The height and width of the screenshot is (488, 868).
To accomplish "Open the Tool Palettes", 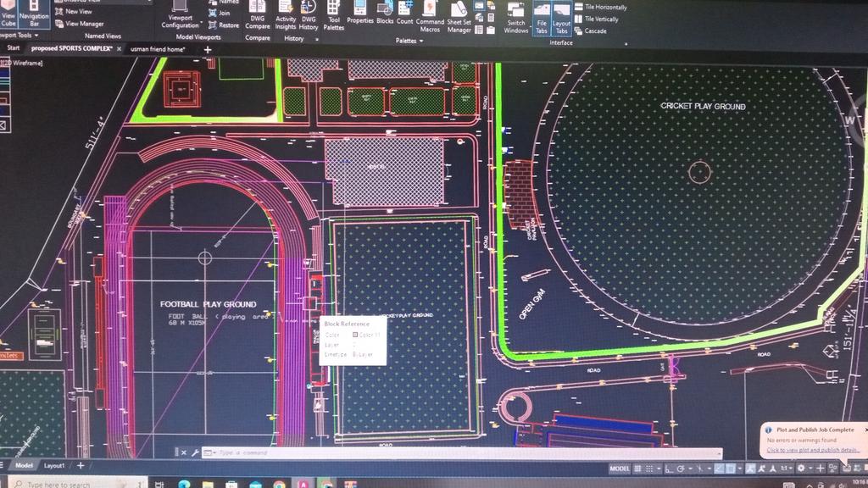I will click(334, 15).
